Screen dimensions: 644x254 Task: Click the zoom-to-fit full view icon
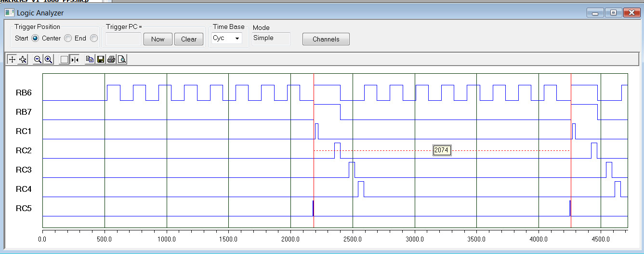[x=23, y=59]
